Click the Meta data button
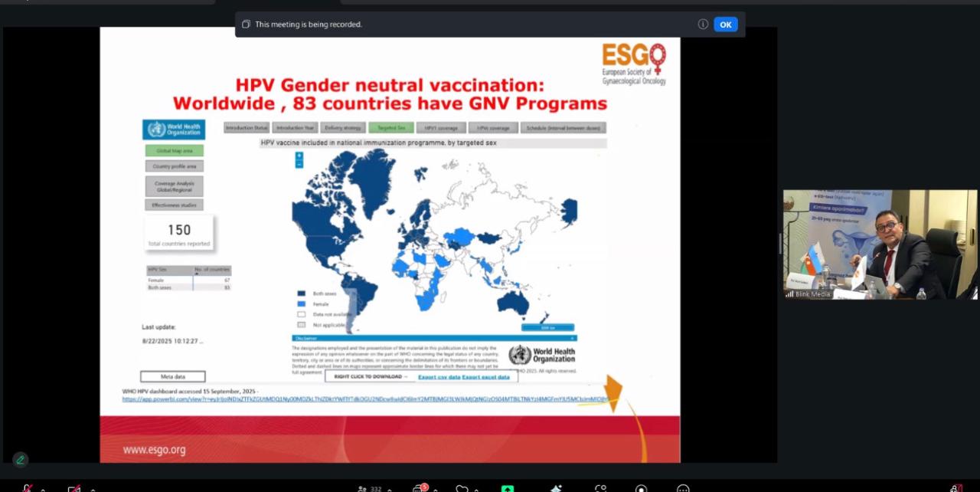 (172, 376)
